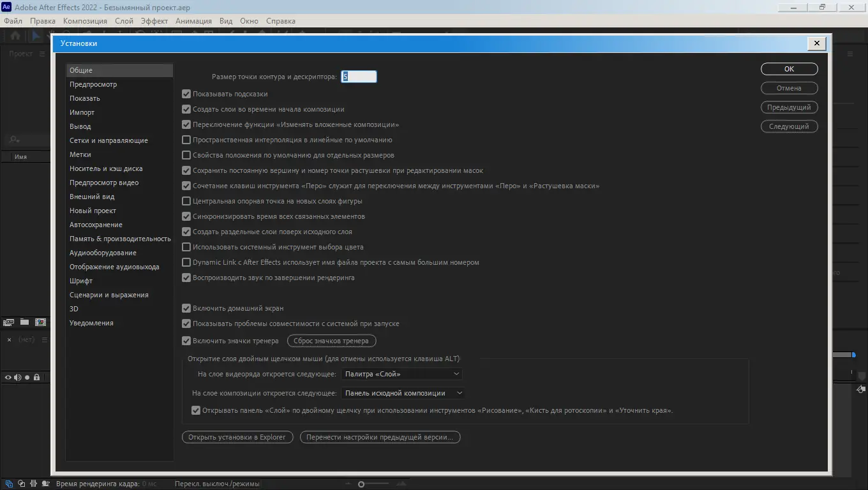Click «Перенести настройки предыдущей версии...»
The height and width of the screenshot is (490, 868).
[380, 437]
